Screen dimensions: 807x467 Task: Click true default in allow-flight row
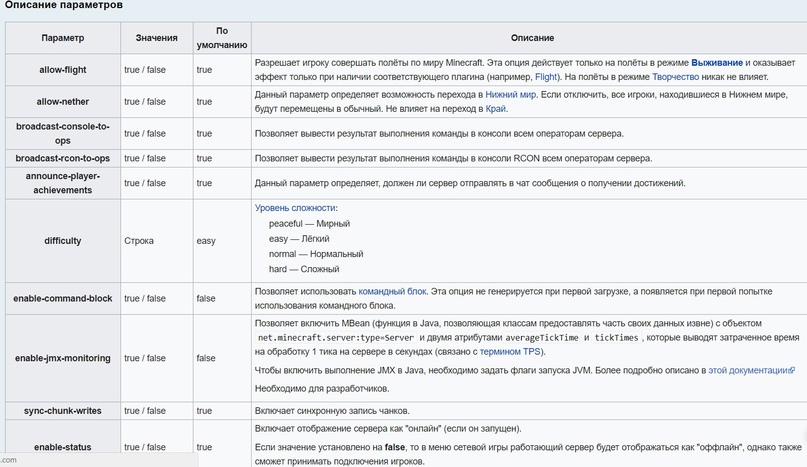tap(204, 70)
